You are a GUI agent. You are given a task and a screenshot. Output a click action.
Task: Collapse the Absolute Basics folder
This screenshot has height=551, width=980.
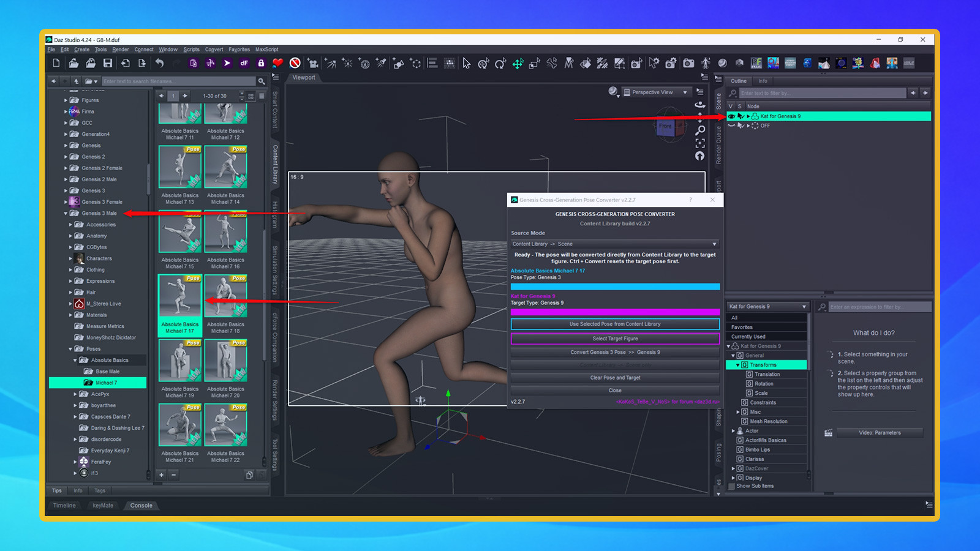pyautogui.click(x=75, y=360)
